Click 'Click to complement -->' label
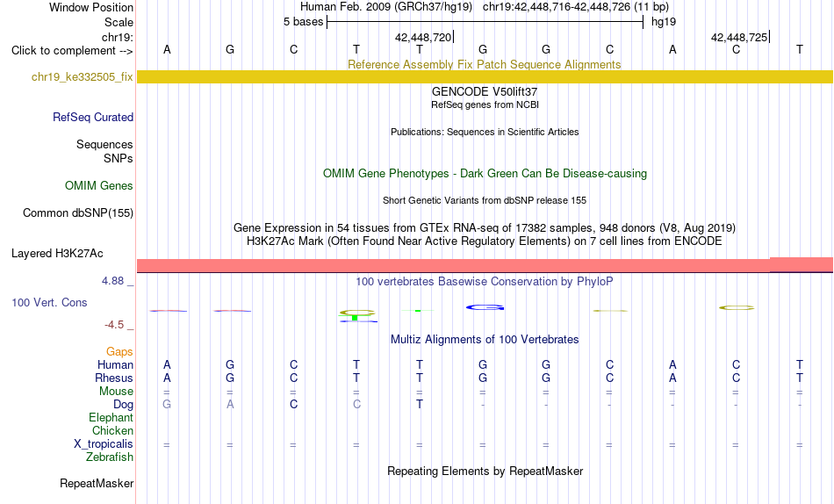Image resolution: width=834 pixels, height=504 pixels. point(72,51)
